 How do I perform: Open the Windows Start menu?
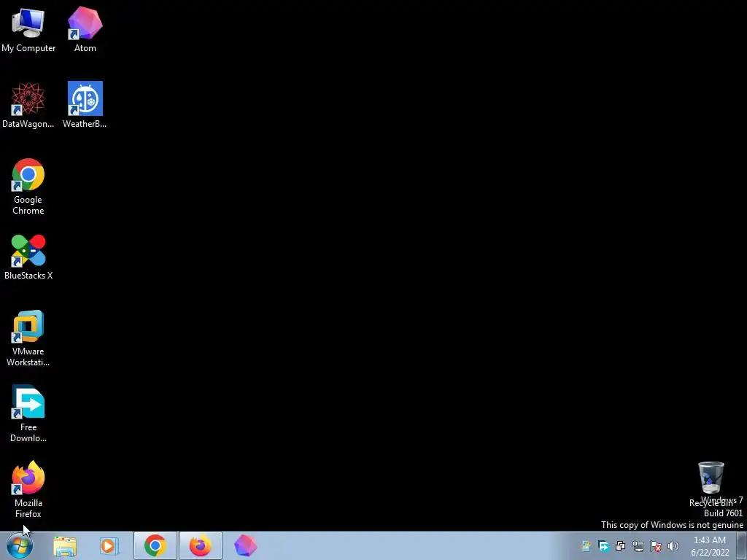(x=20, y=546)
